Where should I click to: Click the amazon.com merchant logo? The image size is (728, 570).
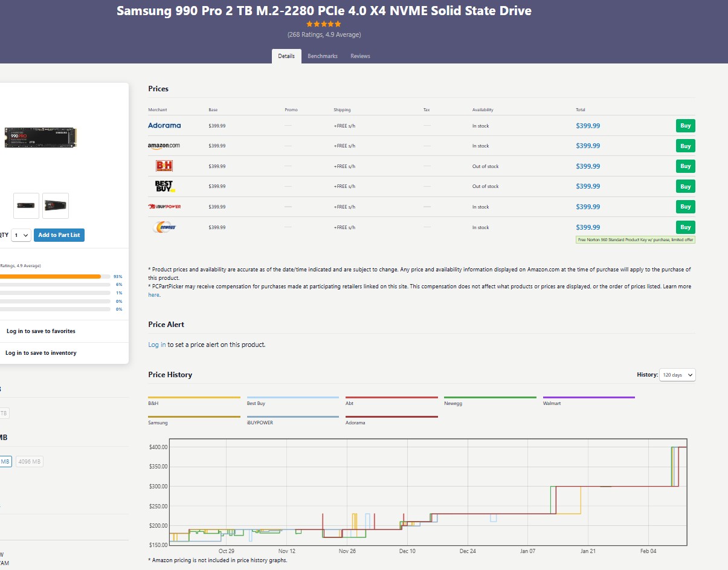coord(164,146)
